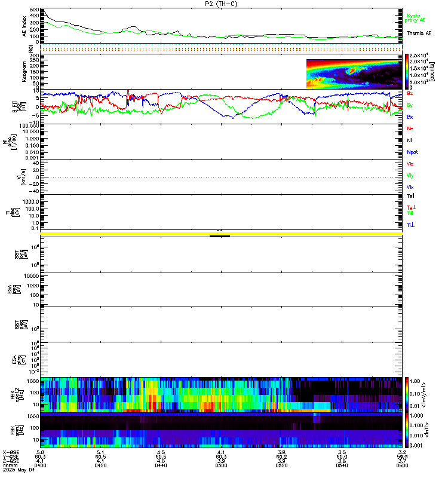
Task: Click the FBK edc12 spectrogram panel
Action: (x=221, y=395)
